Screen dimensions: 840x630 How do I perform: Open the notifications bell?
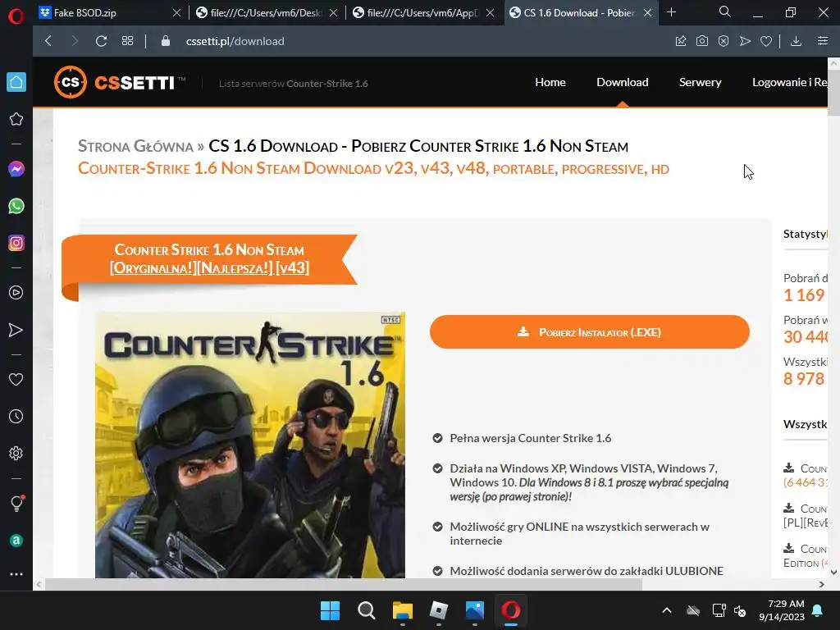(818, 610)
